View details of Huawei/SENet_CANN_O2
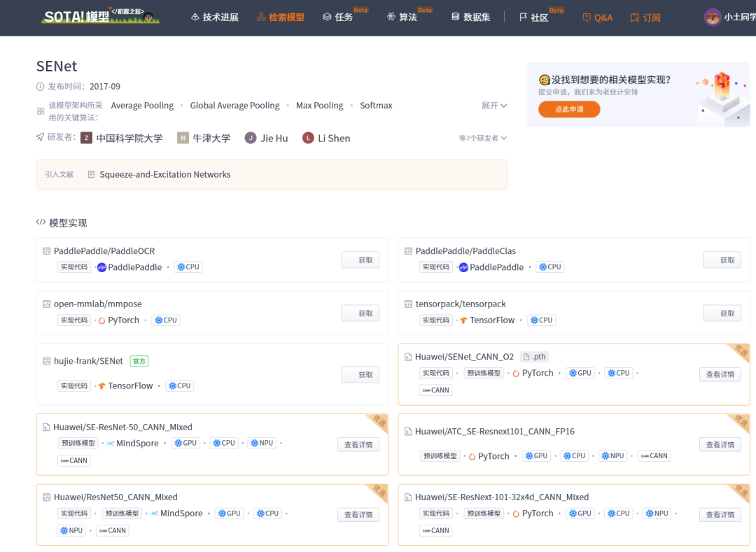756x552 pixels. pos(720,375)
